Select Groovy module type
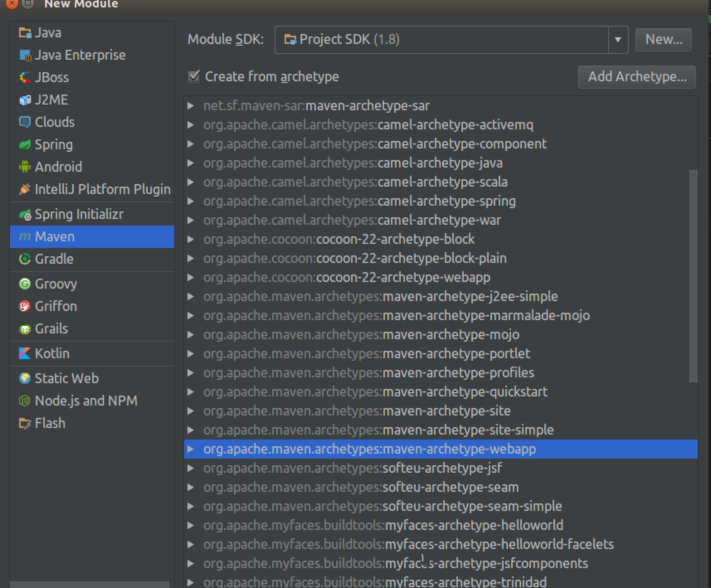Screen dimensions: 711x588 pos(92,284)
